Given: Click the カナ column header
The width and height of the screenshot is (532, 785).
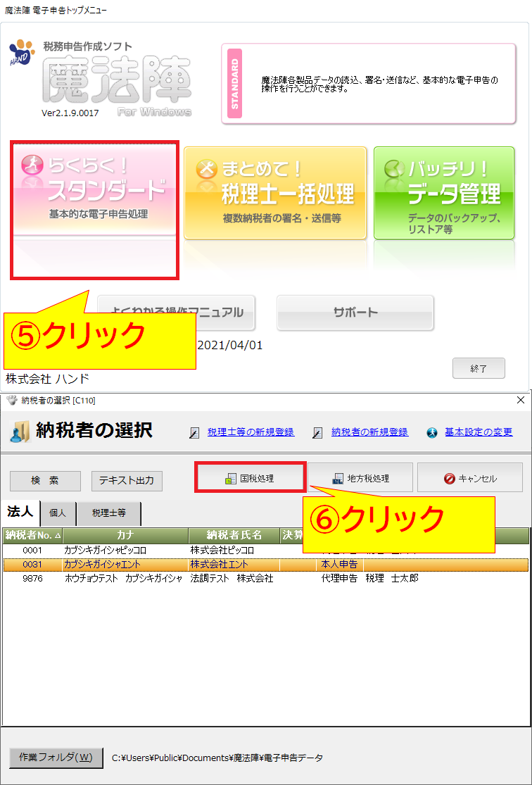Looking at the screenshot, I should [126, 535].
